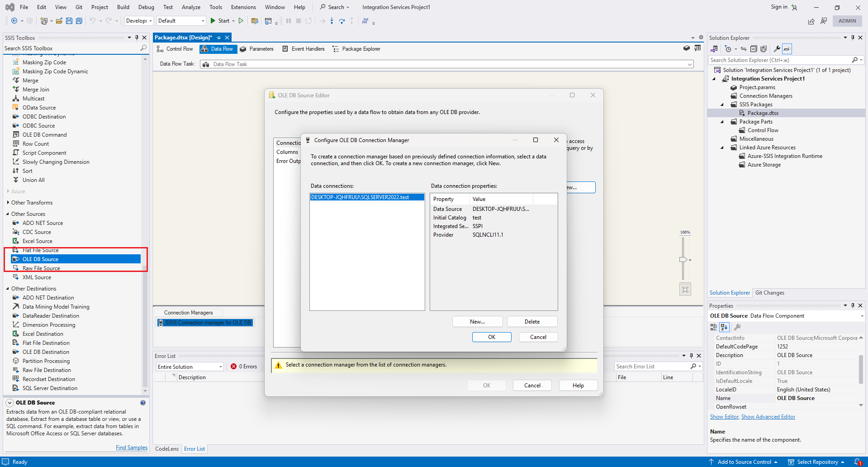
Task: Expand the Azure toolbox group
Action: [8, 191]
